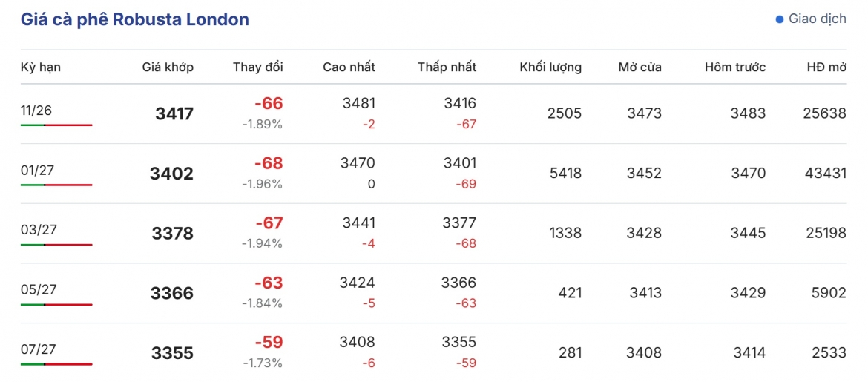Select open interest value 43431

pyautogui.click(x=825, y=174)
